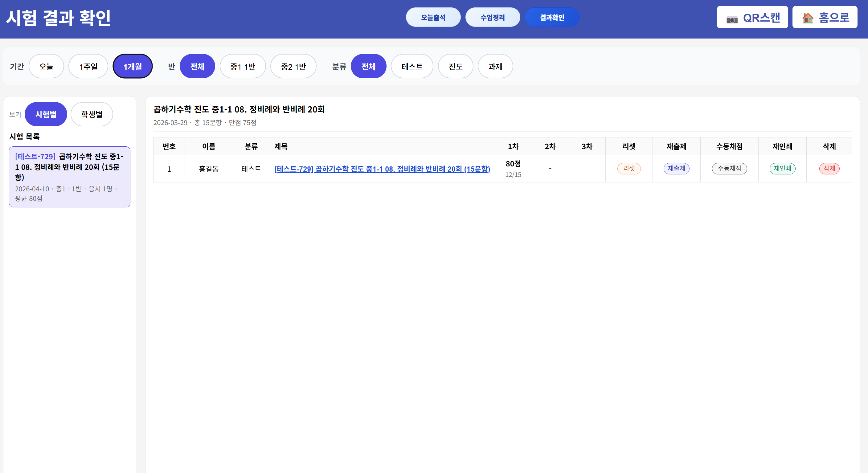The image size is (868, 473).
Task: Click the 수동채점 column header
Action: click(729, 147)
